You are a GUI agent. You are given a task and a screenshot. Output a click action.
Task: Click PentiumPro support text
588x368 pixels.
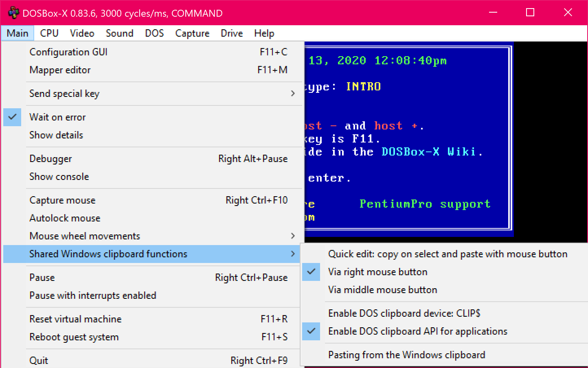[x=425, y=204]
